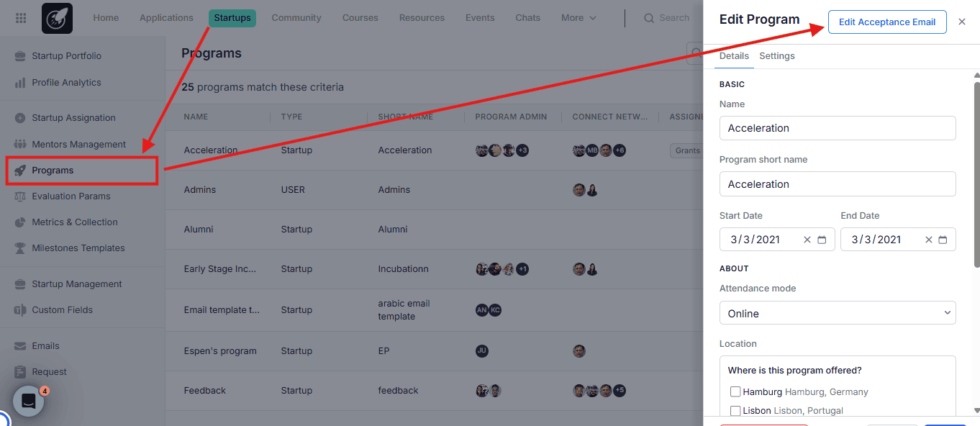980x426 pixels.
Task: Click the End Date calendar icon
Action: (943, 240)
